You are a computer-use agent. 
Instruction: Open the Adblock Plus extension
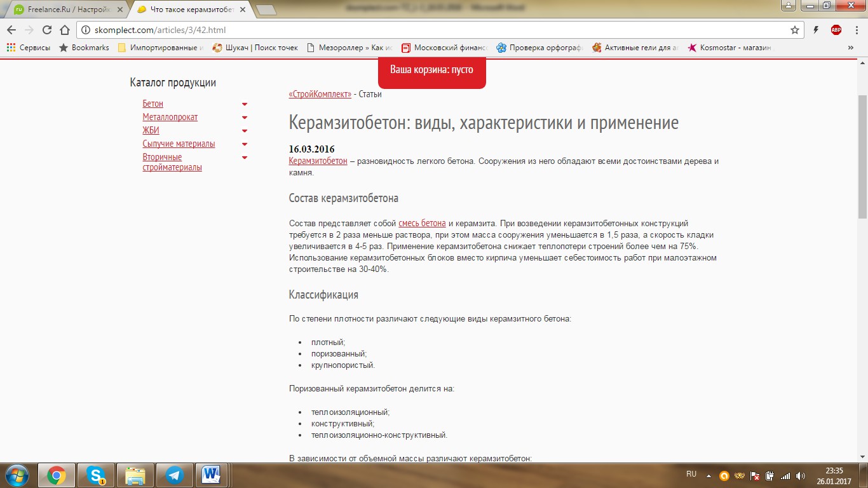point(836,30)
